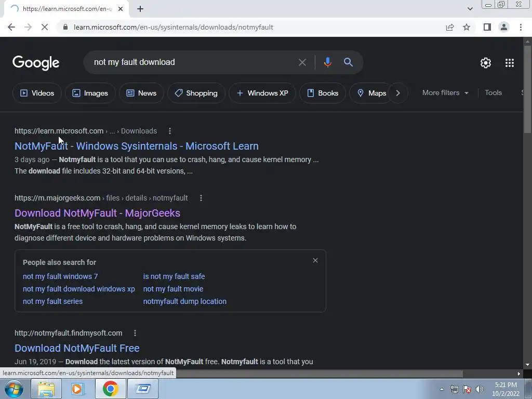Close the learn.microsoft.com tab
Image resolution: width=532 pixels, height=399 pixels.
coord(121,9)
